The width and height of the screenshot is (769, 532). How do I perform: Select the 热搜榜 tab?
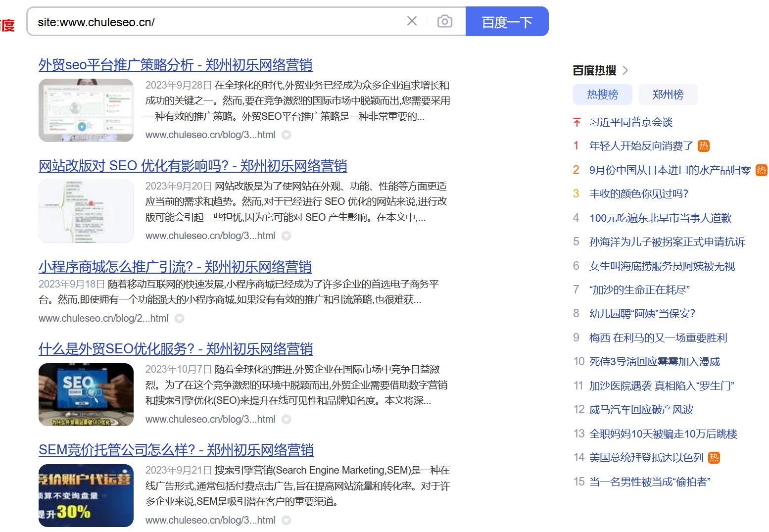[x=603, y=95]
